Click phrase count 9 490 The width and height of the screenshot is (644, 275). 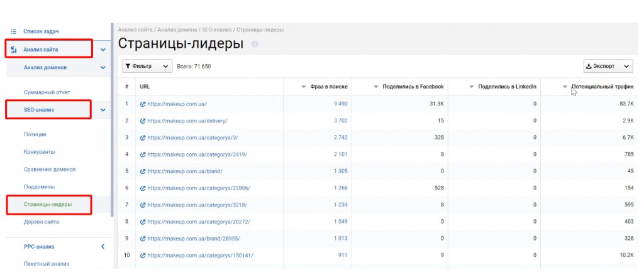pyautogui.click(x=340, y=104)
